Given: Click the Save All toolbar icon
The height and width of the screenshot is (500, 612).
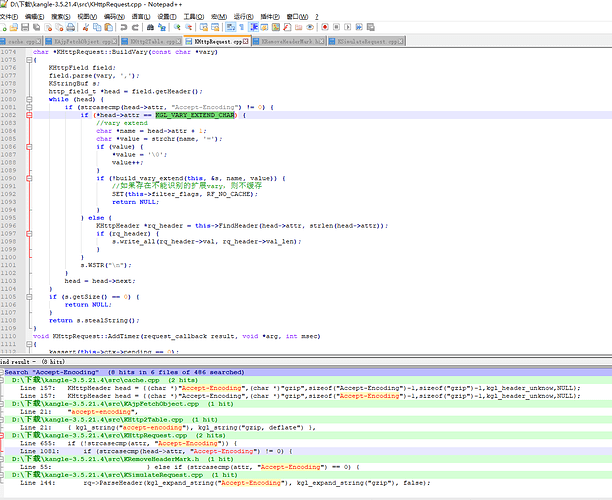Looking at the screenshot, I should click(37, 27).
